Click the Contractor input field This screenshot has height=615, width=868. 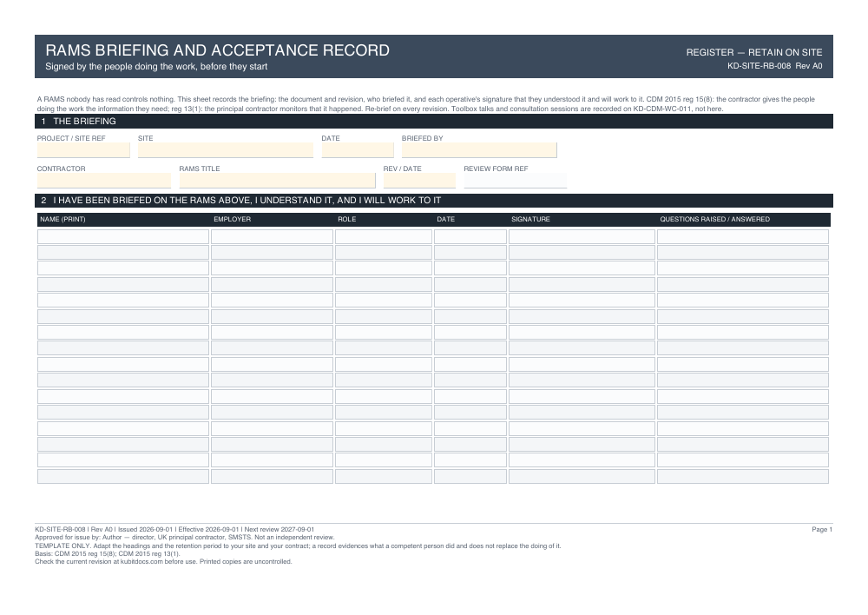coord(104,181)
